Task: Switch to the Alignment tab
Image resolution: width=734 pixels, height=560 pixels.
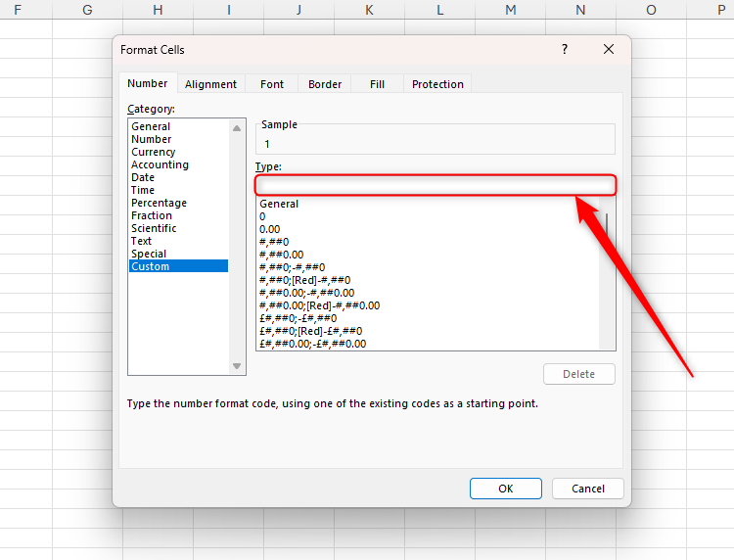Action: click(x=210, y=84)
